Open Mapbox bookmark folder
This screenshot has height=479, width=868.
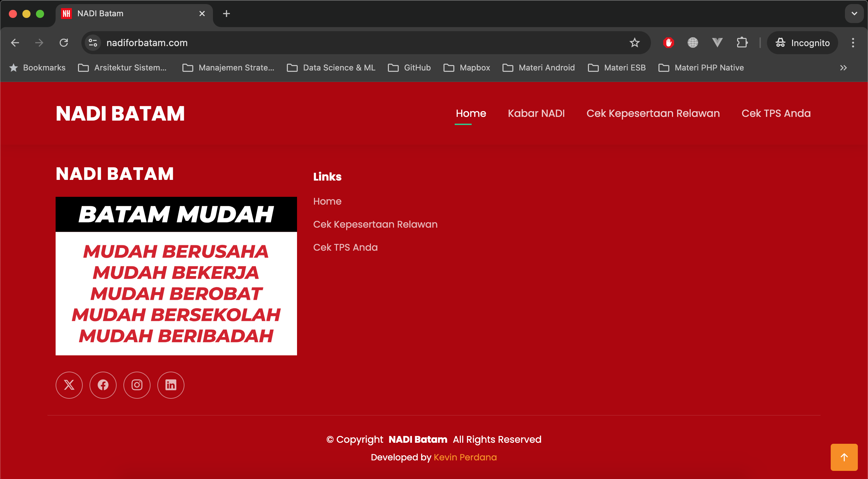coord(467,68)
